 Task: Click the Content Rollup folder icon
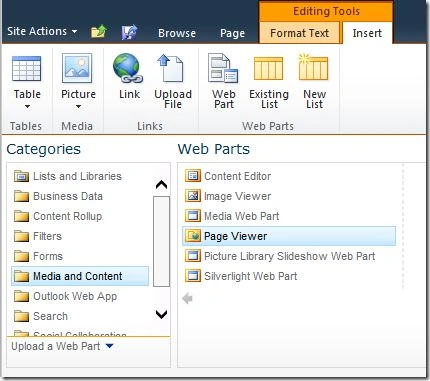click(21, 216)
